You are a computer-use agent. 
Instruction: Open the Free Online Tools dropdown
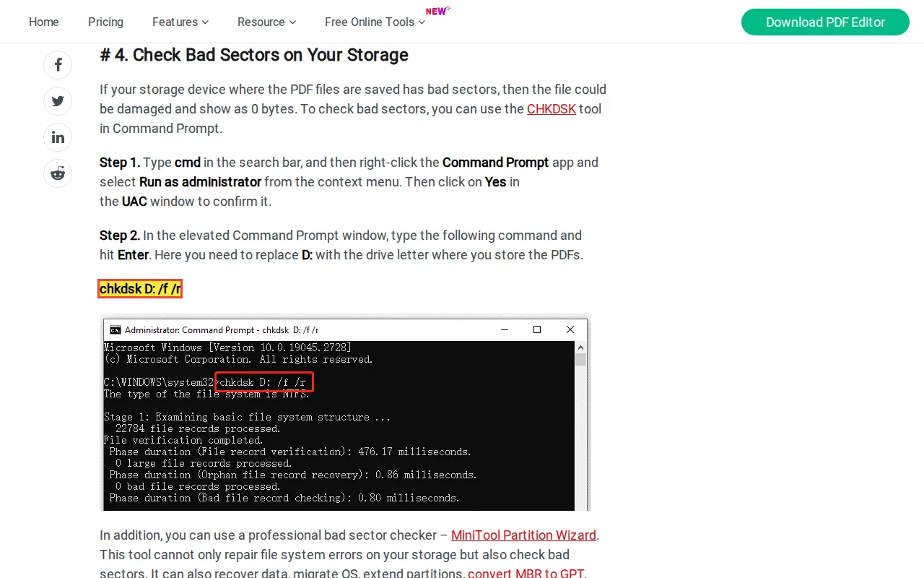pos(375,22)
